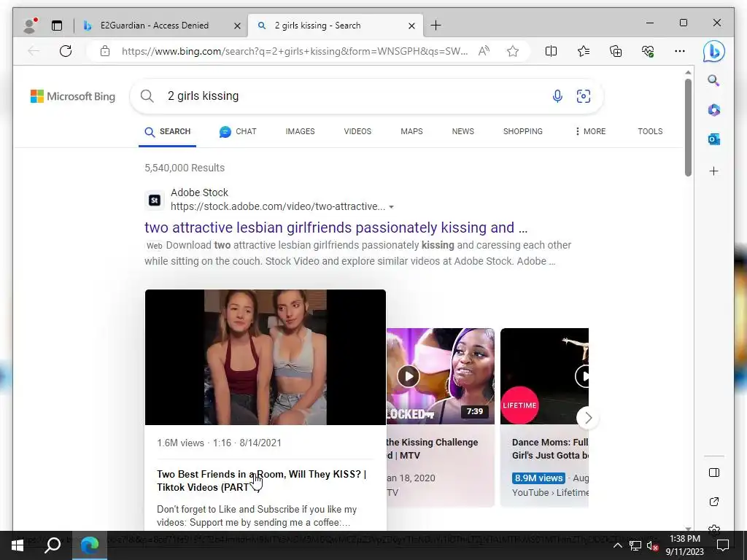
Task: Open Browser essentials heart icon
Action: 648,51
